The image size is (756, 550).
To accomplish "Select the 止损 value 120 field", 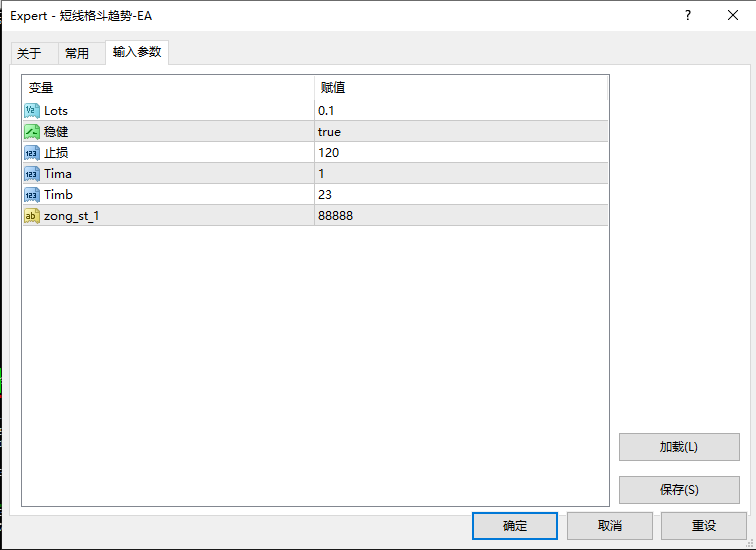I will coord(460,153).
